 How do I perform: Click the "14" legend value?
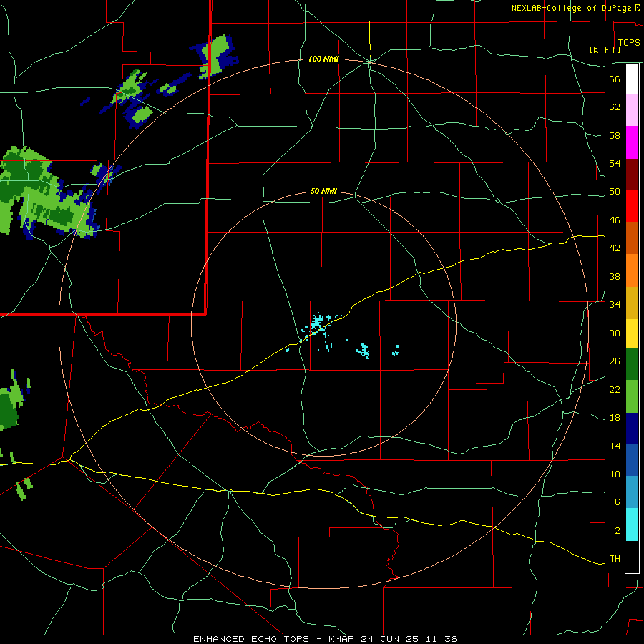(615, 446)
